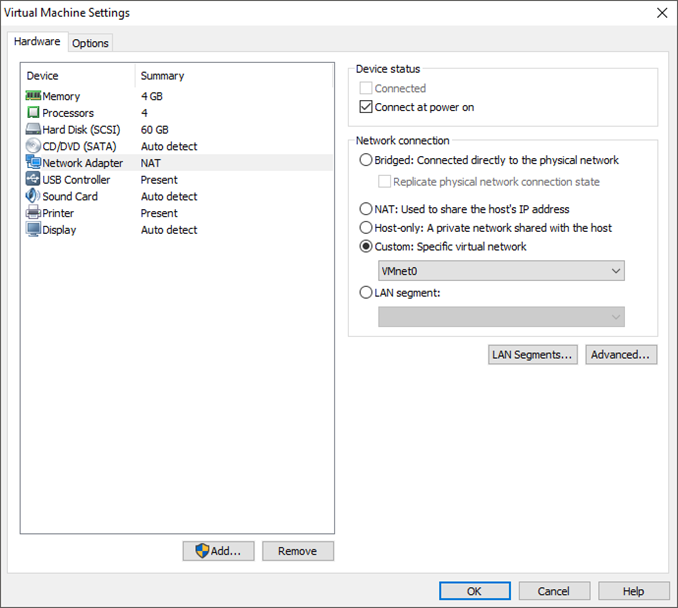Click the Add... hardware button
Viewport: 678px width, 608px height.
(x=218, y=551)
